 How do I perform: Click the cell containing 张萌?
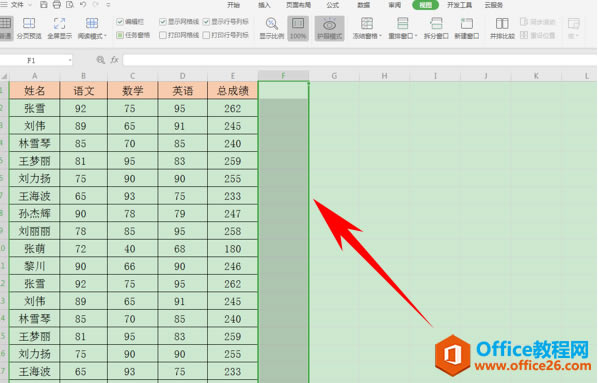pyautogui.click(x=34, y=249)
